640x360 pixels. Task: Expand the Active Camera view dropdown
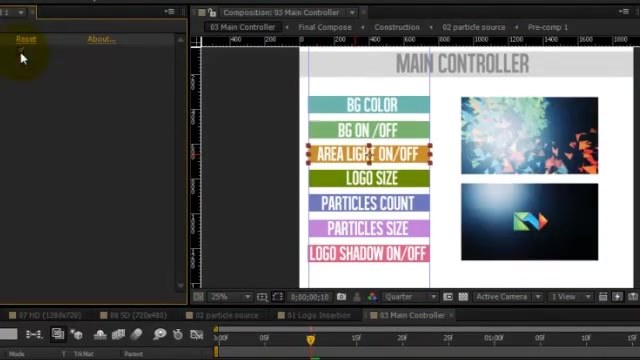point(508,297)
